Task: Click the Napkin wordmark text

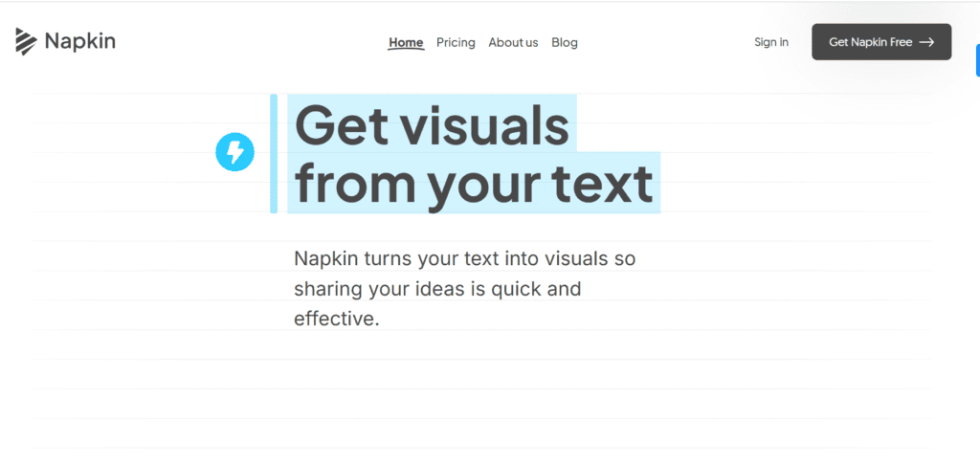Action: click(x=79, y=41)
